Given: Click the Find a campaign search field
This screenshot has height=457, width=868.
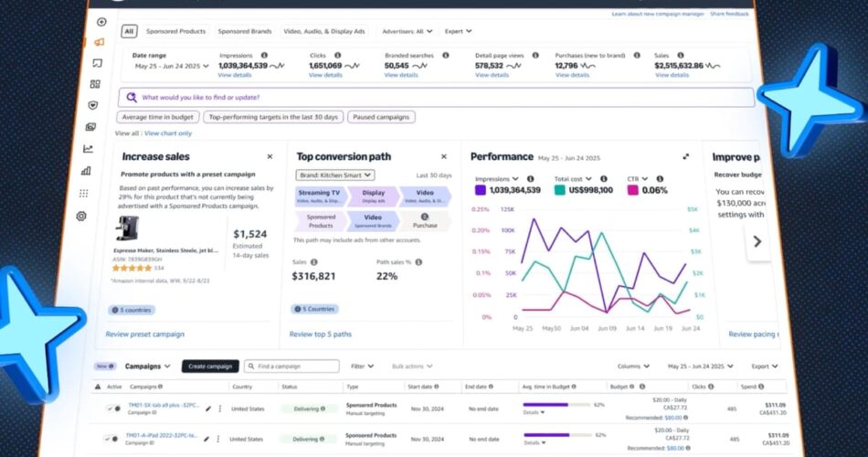Looking at the screenshot, I should pyautogui.click(x=293, y=366).
